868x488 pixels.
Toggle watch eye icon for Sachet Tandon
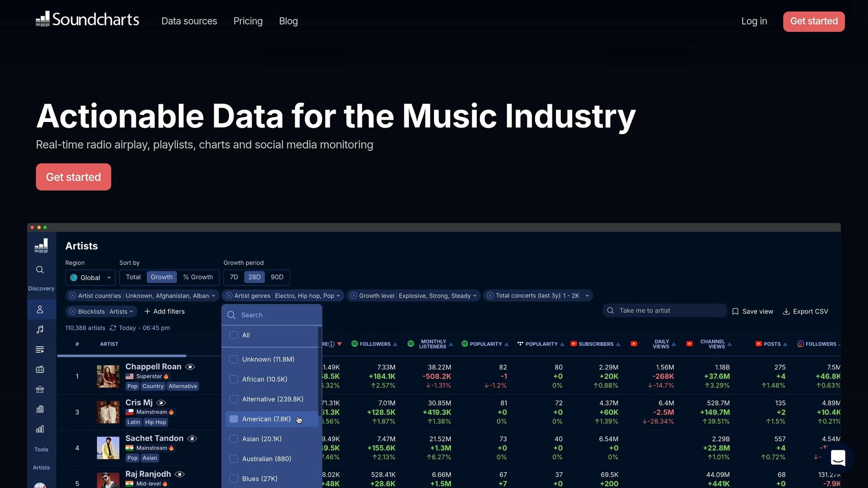point(192,438)
